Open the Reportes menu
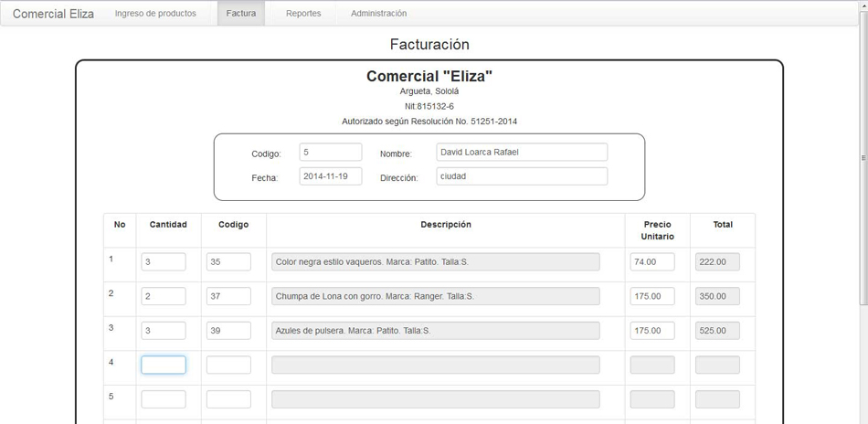 pyautogui.click(x=303, y=14)
